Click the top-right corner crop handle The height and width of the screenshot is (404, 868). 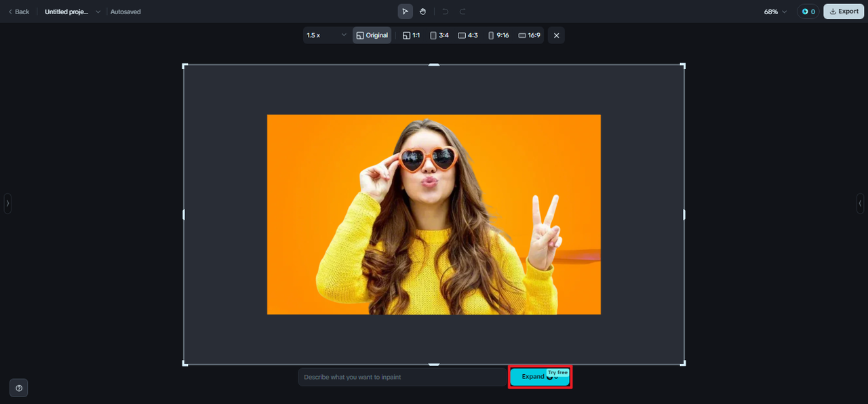[684, 66]
